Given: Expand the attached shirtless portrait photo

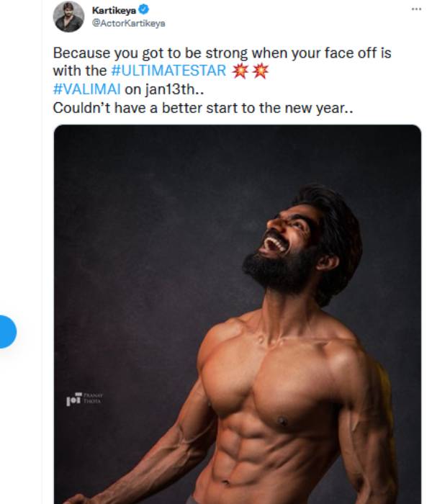Looking at the screenshot, I should pyautogui.click(x=238, y=317).
